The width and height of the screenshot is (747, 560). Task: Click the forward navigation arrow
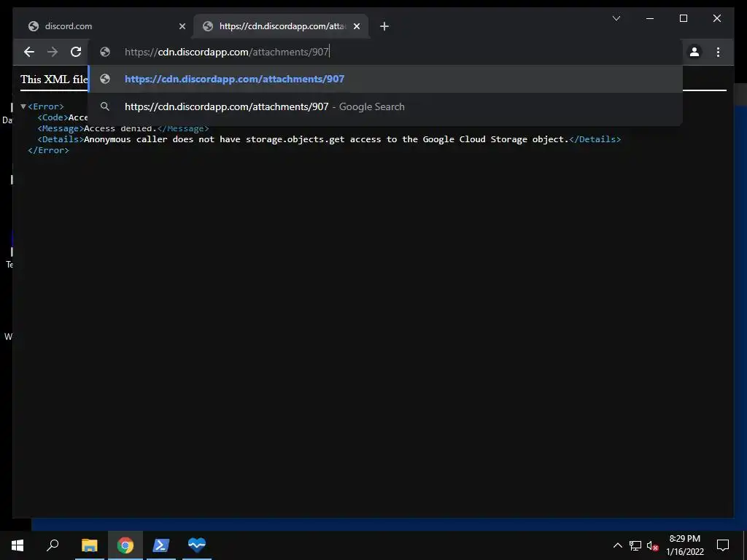(x=53, y=52)
